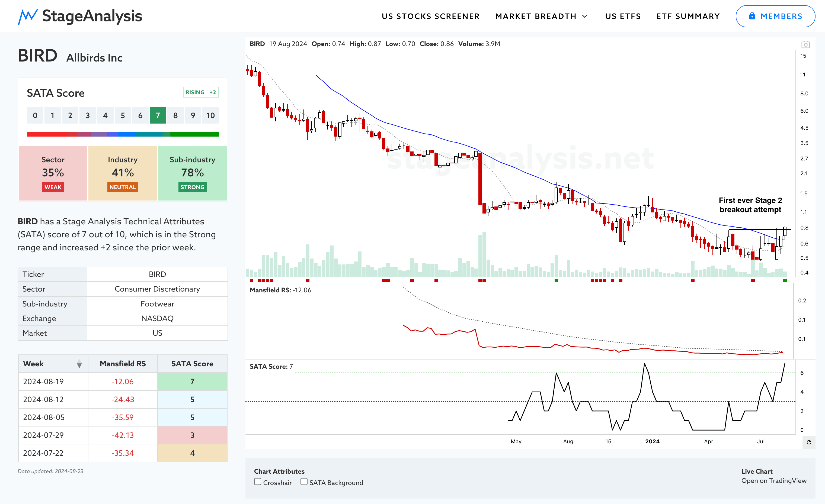
Task: Click the SATA Score column header
Action: pos(192,364)
